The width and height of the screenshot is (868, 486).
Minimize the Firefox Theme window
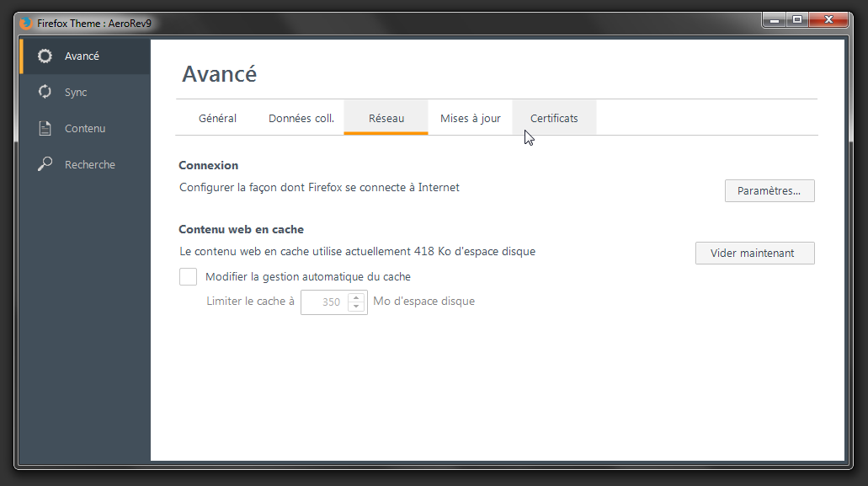point(775,19)
